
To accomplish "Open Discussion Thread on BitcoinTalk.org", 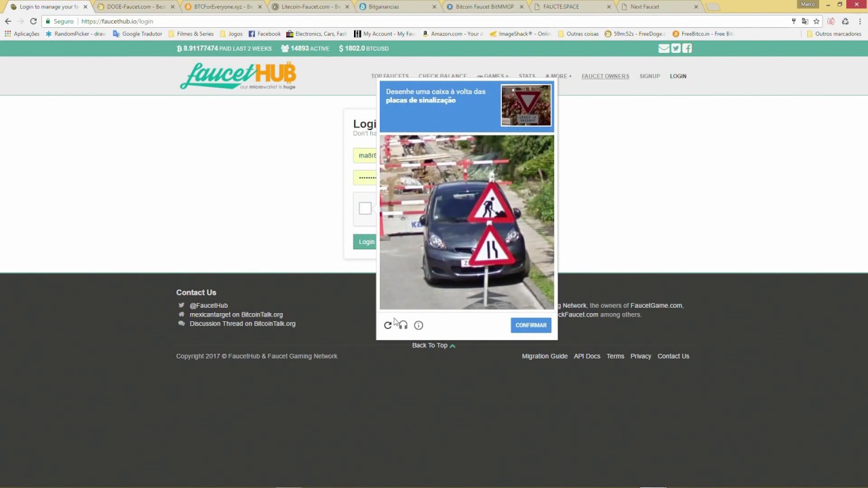I will 243,323.
